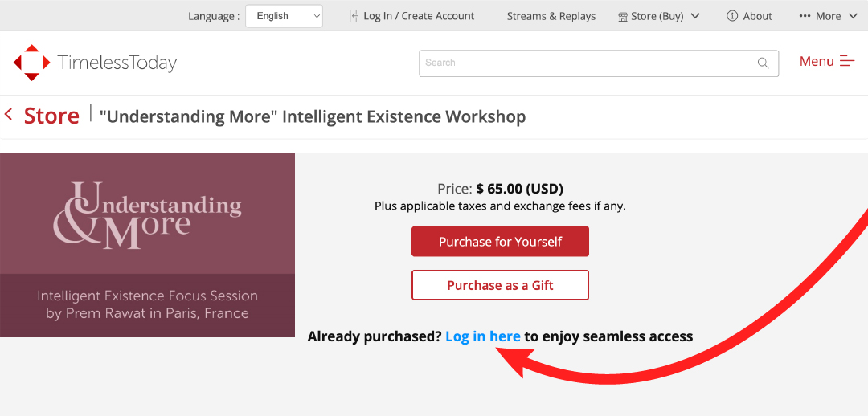868x416 pixels.
Task: Follow the "Log in here" link
Action: click(x=483, y=336)
